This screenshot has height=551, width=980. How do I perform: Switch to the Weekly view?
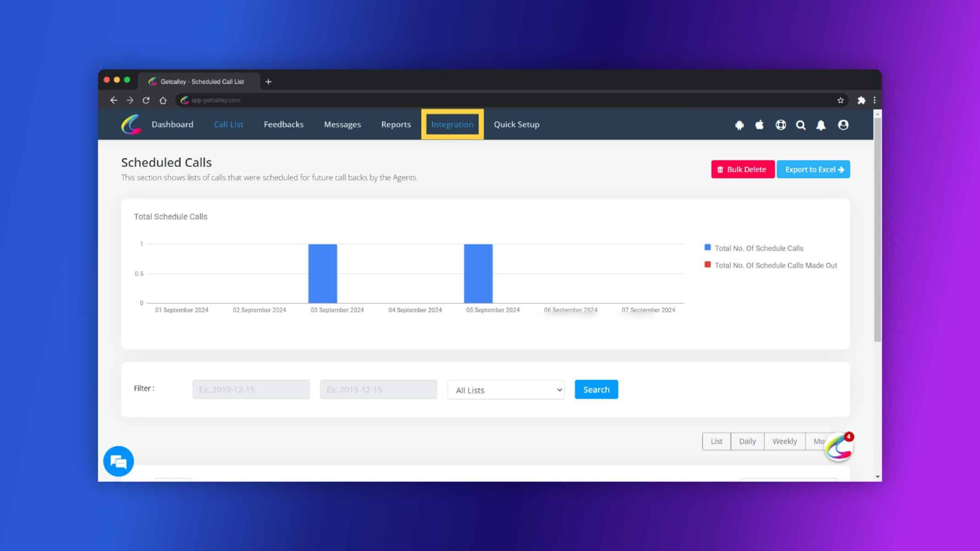[x=784, y=441]
